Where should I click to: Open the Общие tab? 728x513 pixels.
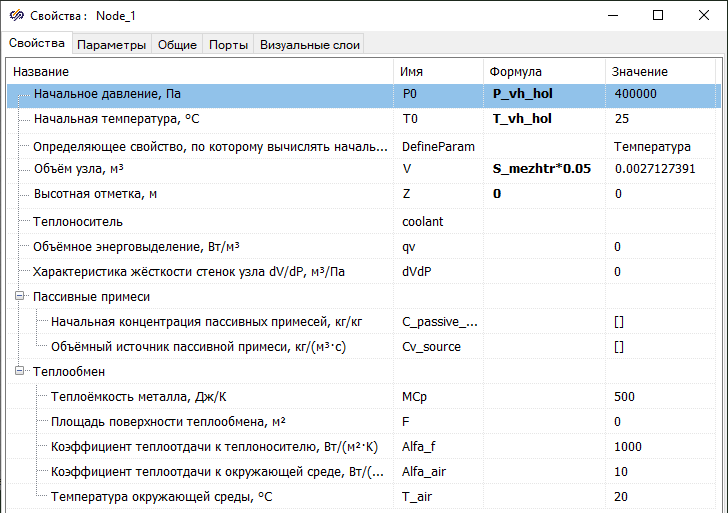click(x=177, y=45)
